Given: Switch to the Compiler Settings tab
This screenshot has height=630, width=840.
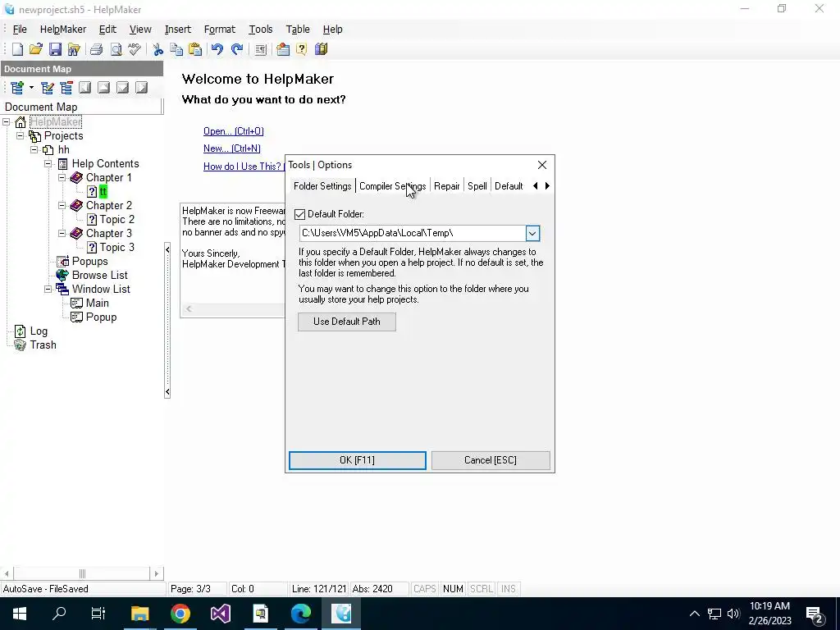Looking at the screenshot, I should point(393,186).
